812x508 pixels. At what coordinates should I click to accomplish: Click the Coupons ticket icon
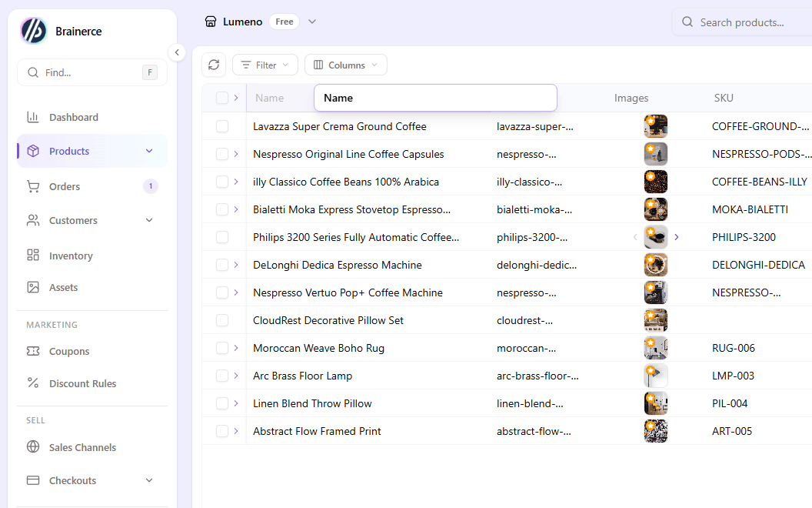[33, 351]
